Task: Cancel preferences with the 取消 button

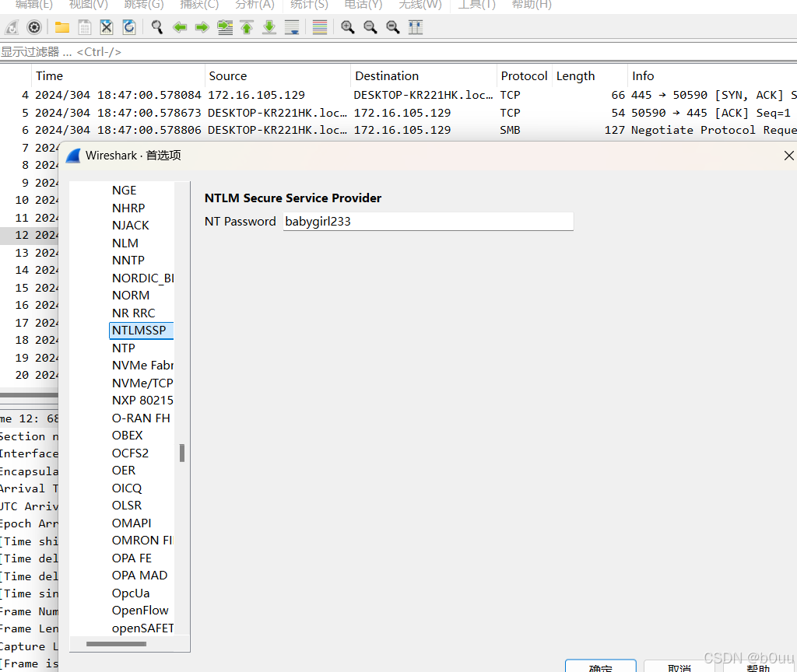Action: click(679, 667)
